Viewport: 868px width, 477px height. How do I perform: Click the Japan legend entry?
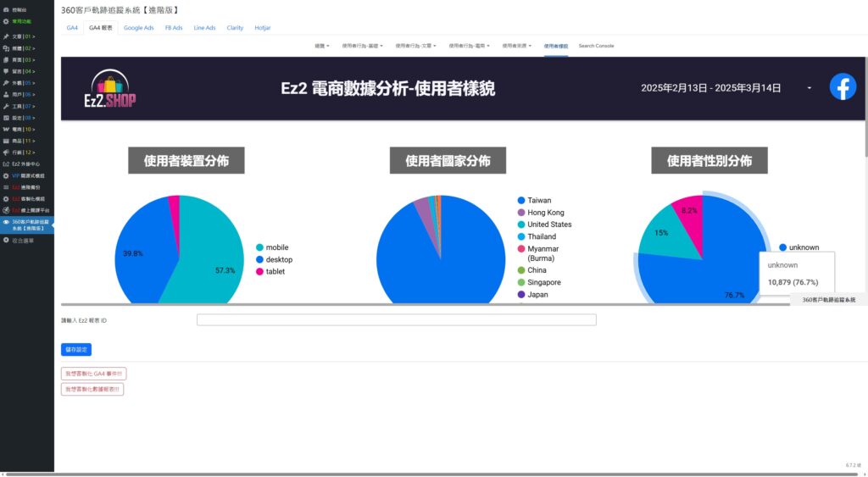pyautogui.click(x=532, y=294)
